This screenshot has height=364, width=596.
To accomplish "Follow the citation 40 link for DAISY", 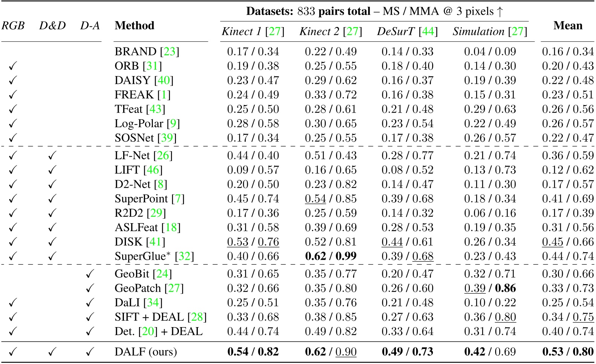I will pos(164,81).
